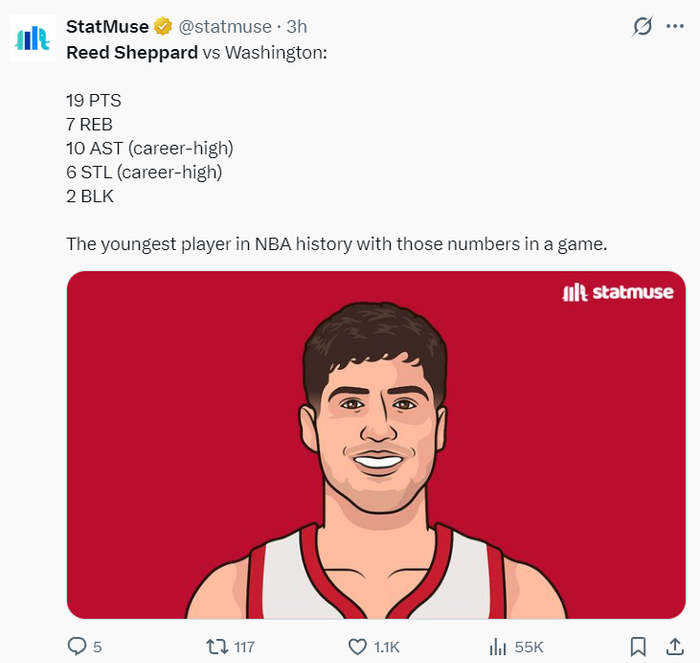
Task: Click the repost arrows icon
Action: pos(215,647)
